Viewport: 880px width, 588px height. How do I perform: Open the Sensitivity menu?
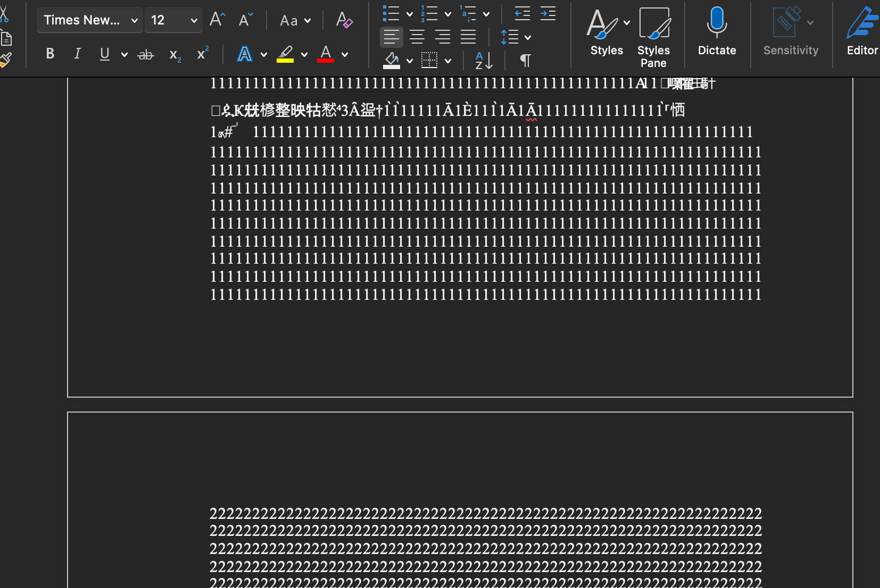791,31
